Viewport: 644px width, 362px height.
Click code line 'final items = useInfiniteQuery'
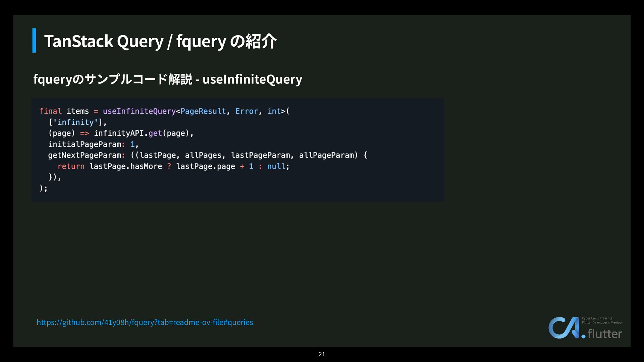coord(164,111)
